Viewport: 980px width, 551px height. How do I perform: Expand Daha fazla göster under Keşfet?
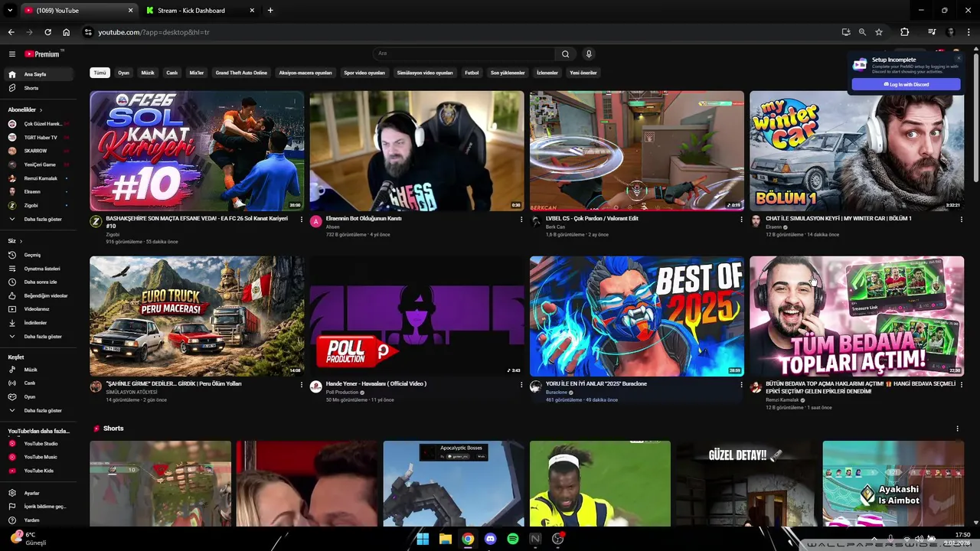pyautogui.click(x=41, y=410)
